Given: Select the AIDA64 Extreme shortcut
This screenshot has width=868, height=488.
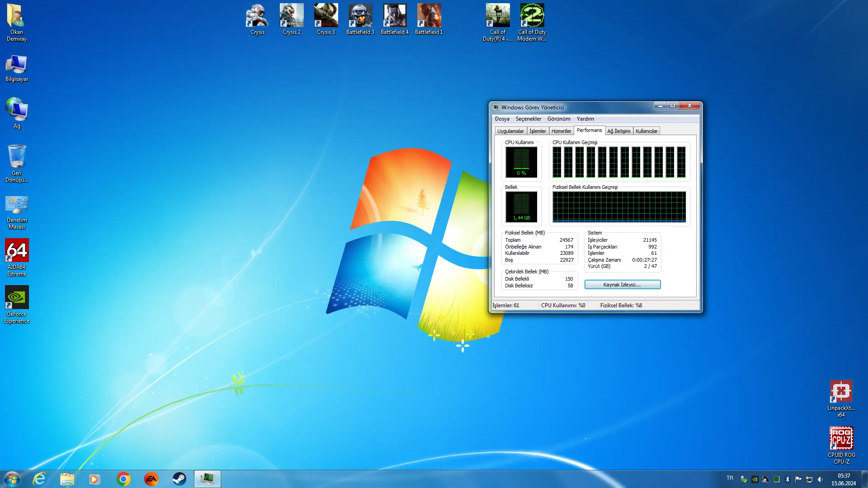Looking at the screenshot, I should 17,258.
